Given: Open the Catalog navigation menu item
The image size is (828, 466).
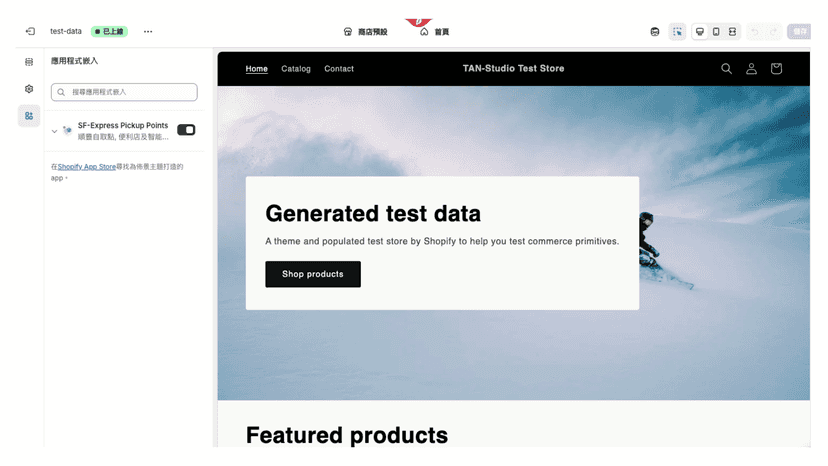Looking at the screenshot, I should tap(296, 69).
